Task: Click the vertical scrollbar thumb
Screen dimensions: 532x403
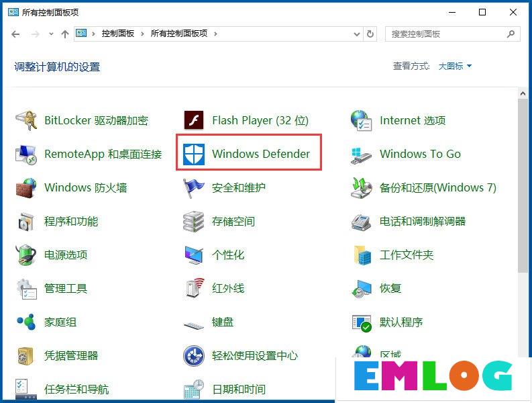Action: point(523,186)
